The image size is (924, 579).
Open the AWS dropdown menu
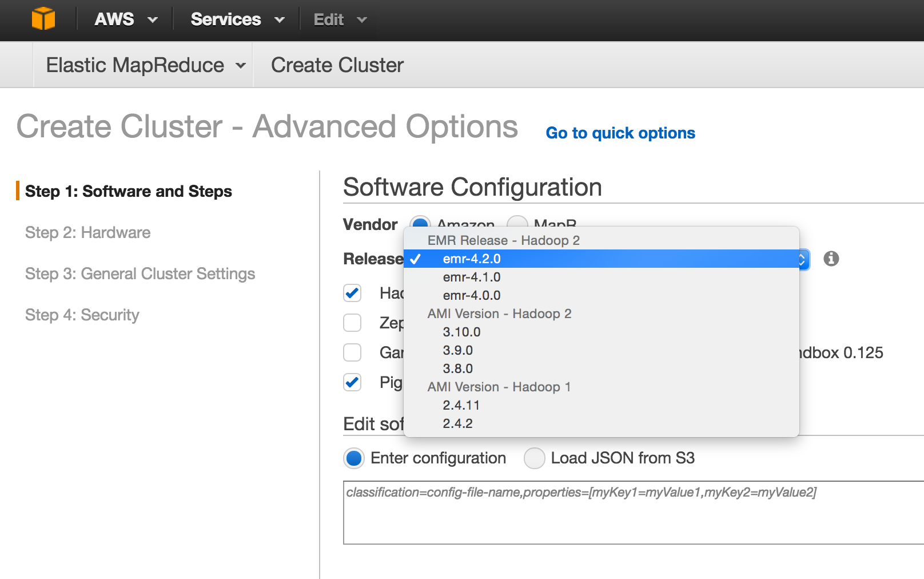tap(125, 19)
